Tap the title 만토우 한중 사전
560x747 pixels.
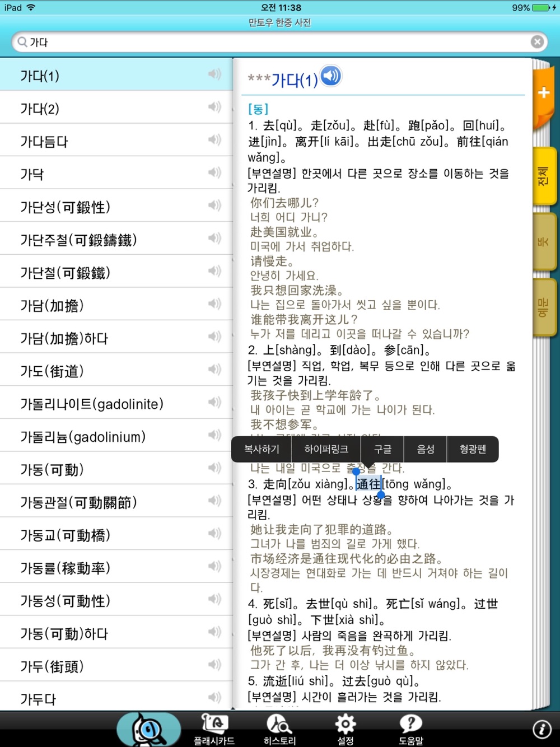280,22
